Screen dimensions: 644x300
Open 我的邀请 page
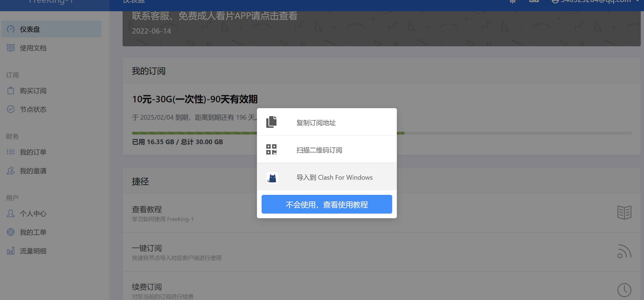tap(33, 171)
